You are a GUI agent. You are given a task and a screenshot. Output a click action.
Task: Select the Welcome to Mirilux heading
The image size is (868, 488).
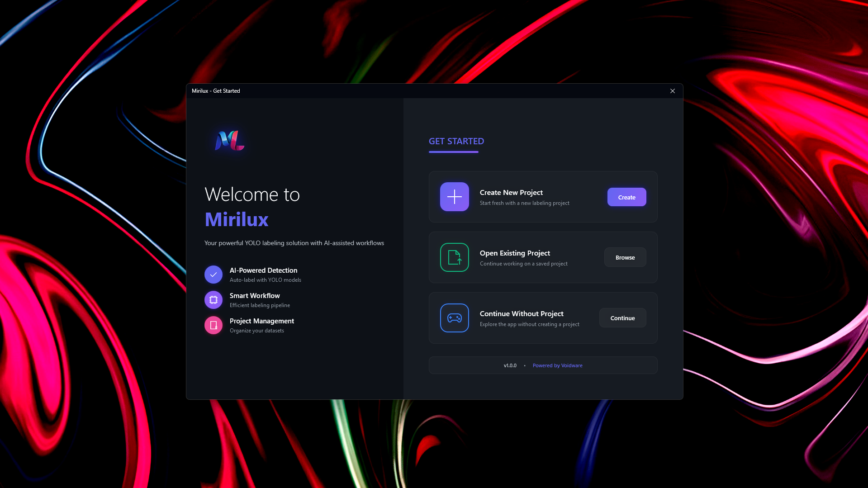[x=252, y=207]
